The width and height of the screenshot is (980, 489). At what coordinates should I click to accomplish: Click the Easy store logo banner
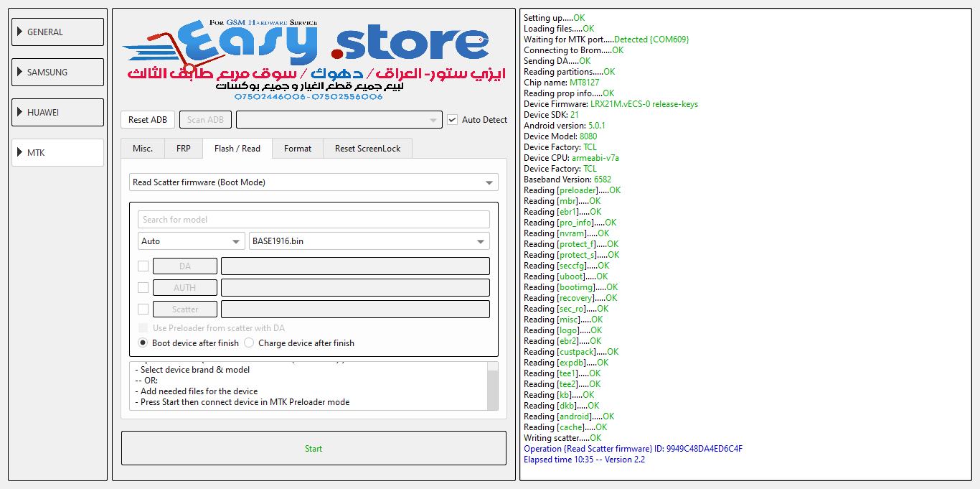coord(314,60)
